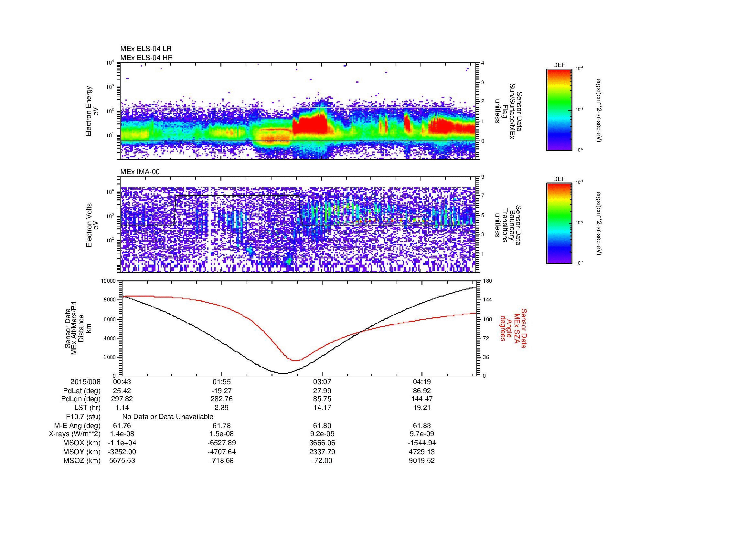This screenshot has height=534, width=756.
Task: Click the '2019/008' date label
Action: tap(85, 382)
